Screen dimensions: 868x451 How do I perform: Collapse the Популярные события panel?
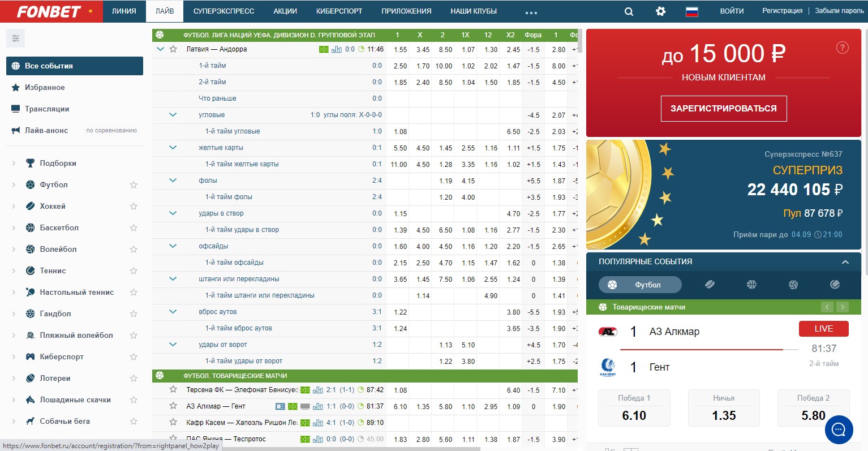pyautogui.click(x=845, y=262)
